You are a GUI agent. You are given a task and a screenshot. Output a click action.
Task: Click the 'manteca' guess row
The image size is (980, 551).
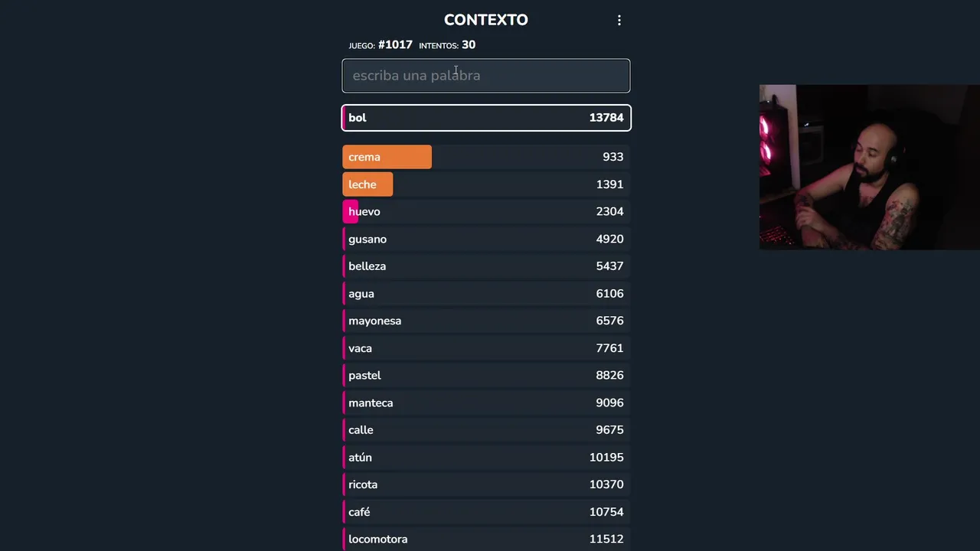[486, 403]
